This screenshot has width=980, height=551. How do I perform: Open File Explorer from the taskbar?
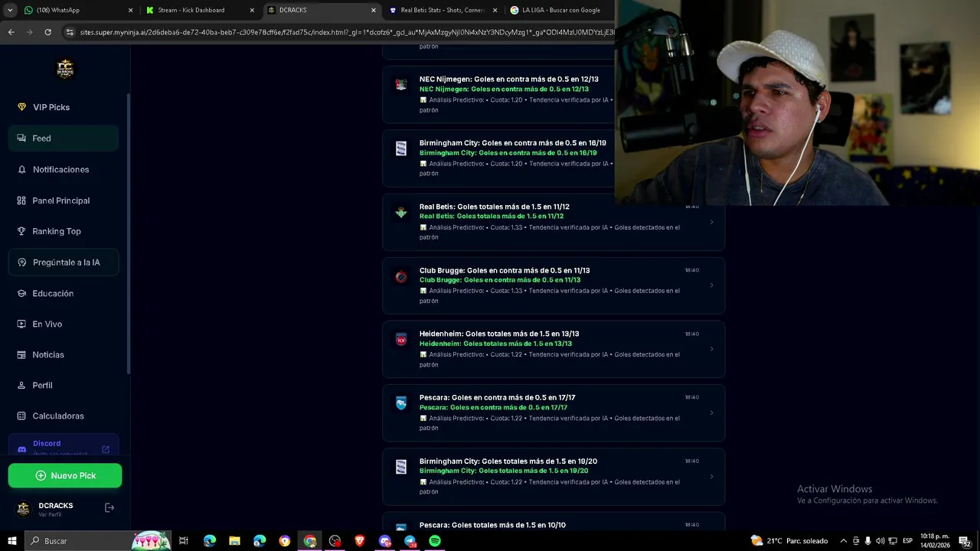point(234,541)
